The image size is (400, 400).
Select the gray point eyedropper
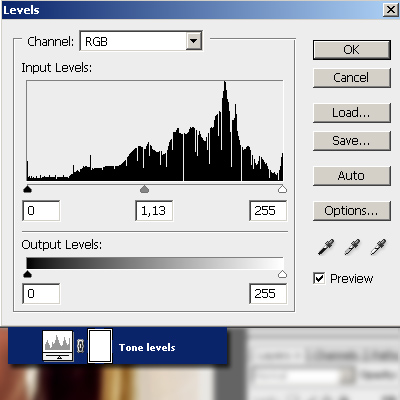click(352, 247)
